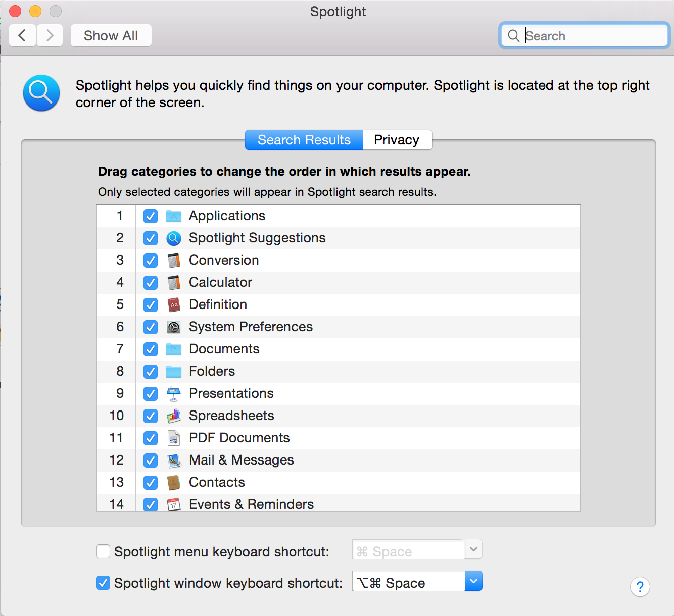Click the red close window button

pos(15,11)
